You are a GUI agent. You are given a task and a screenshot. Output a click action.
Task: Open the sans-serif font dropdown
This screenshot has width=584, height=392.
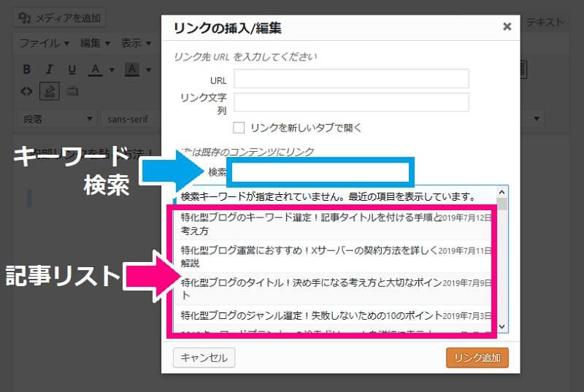(131, 119)
